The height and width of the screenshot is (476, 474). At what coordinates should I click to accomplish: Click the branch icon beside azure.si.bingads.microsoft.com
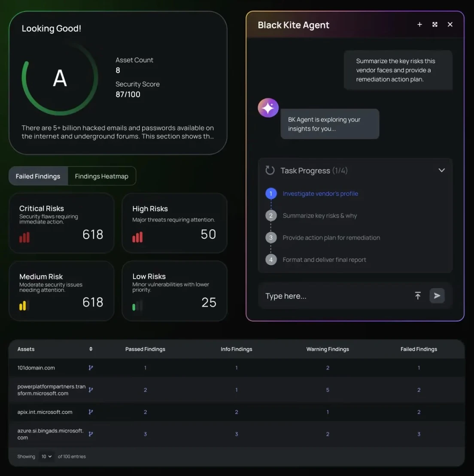[91, 434]
